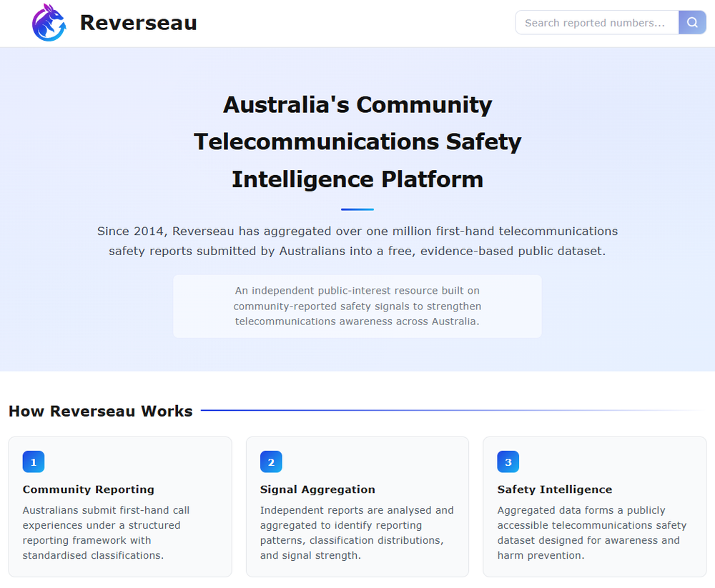Open the Safety Intelligence card
The width and height of the screenshot is (715, 588).
pos(594,506)
